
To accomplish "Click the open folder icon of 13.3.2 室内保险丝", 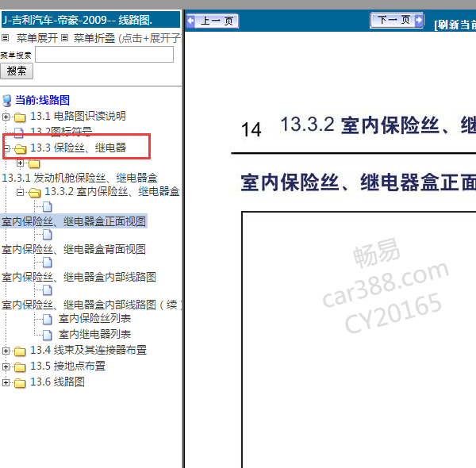I will coord(34,193).
